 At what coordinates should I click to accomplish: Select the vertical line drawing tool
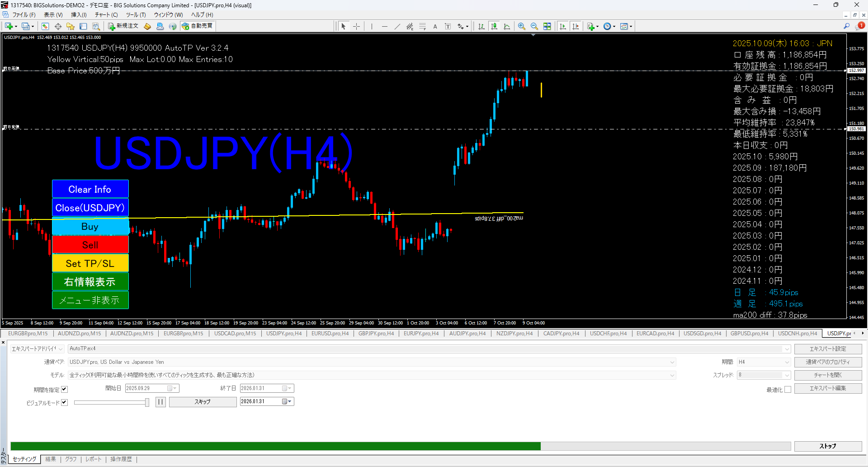tap(372, 26)
